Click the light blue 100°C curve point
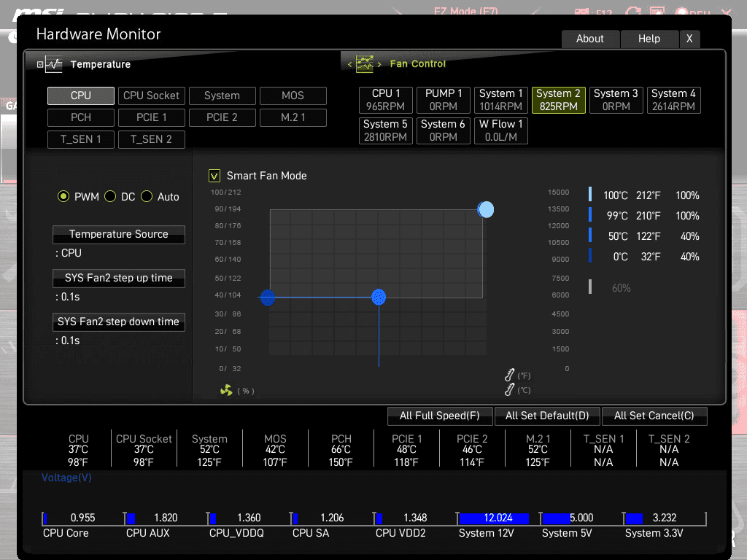This screenshot has height=560, width=747. 486,209
